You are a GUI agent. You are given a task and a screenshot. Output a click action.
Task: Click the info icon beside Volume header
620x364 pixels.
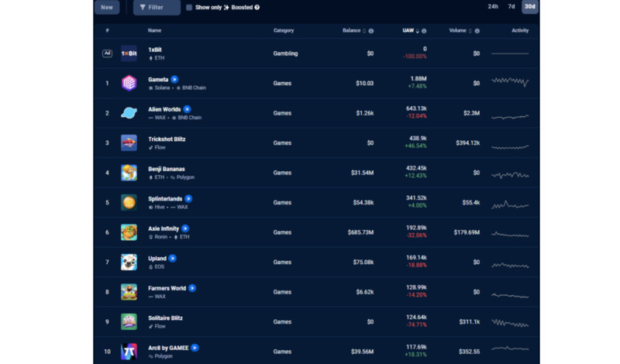tap(477, 31)
